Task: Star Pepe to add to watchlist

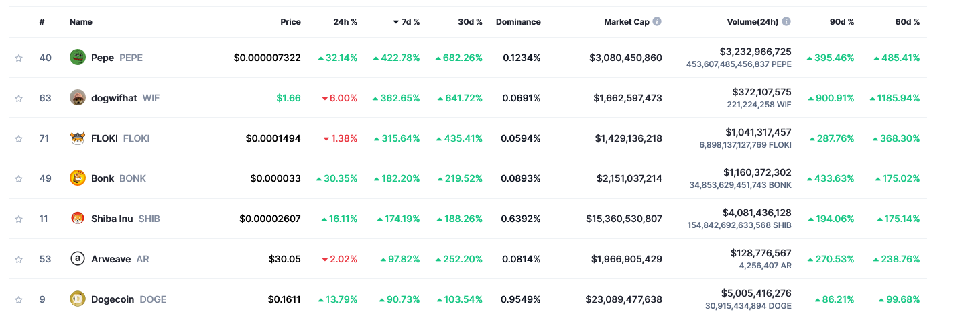Action: [x=19, y=58]
